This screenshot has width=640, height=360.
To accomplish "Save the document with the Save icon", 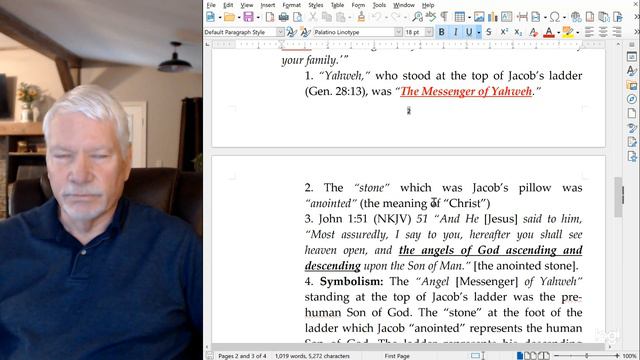I will pos(248,17).
